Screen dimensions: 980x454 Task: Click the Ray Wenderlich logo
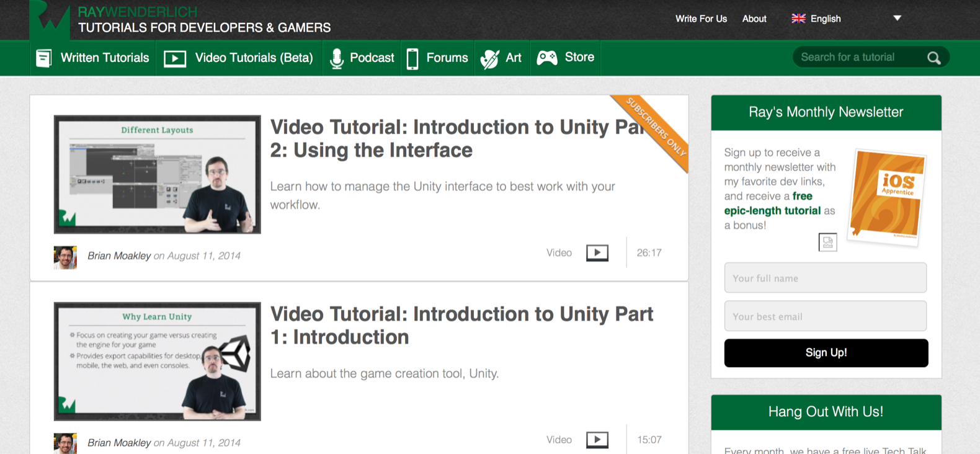(x=50, y=20)
